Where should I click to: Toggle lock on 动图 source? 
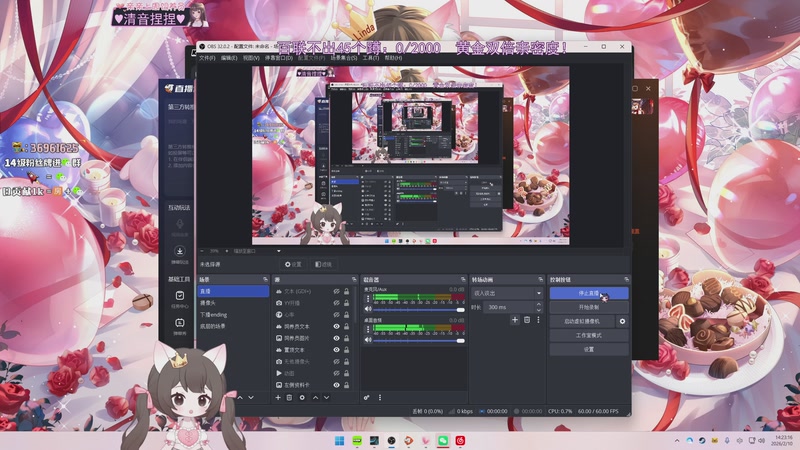[x=346, y=373]
